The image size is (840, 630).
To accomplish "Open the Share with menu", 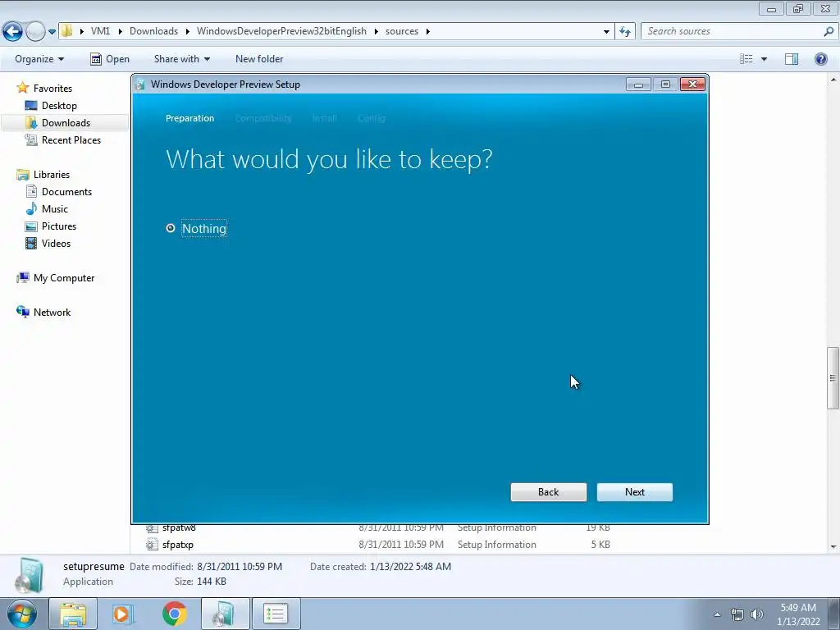I will [x=181, y=59].
